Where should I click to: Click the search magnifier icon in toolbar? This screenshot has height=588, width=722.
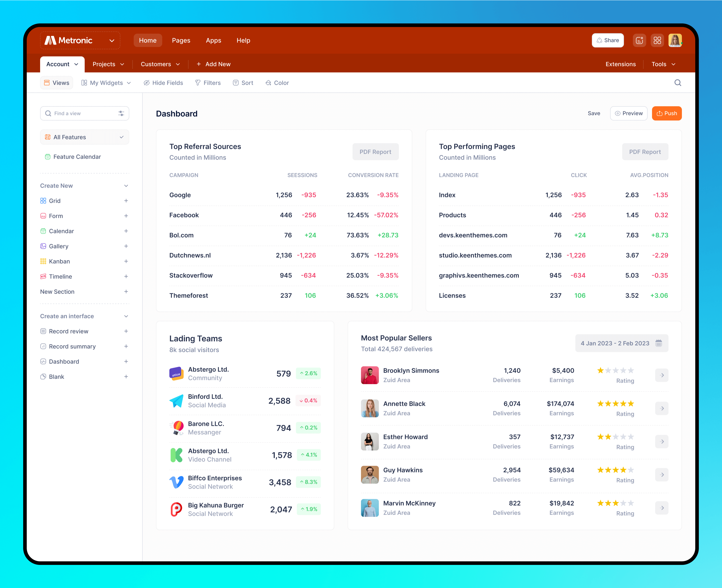678,83
